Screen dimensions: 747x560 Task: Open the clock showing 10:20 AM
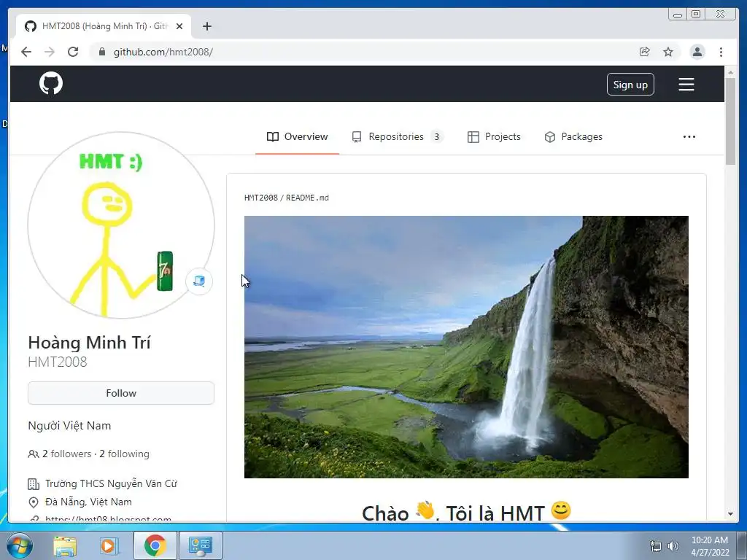pyautogui.click(x=710, y=545)
